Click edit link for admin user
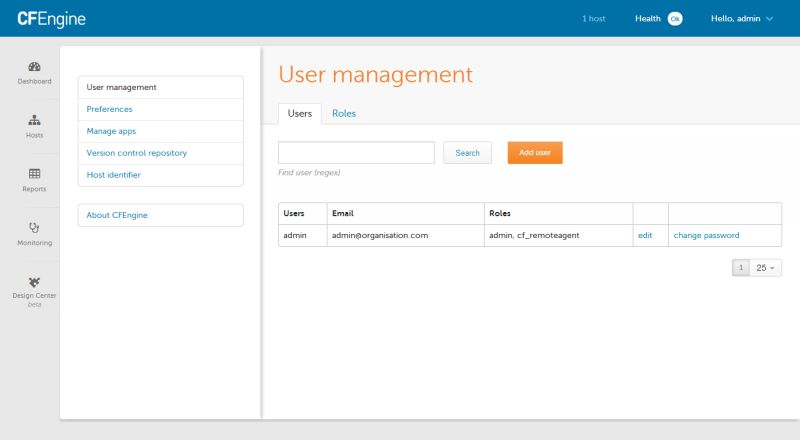The image size is (800, 440). pyautogui.click(x=645, y=235)
